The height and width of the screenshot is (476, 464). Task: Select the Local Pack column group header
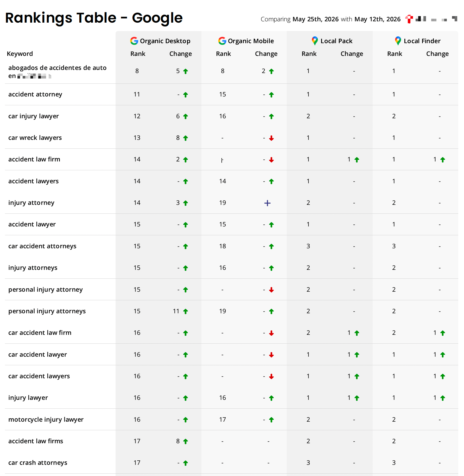point(332,41)
